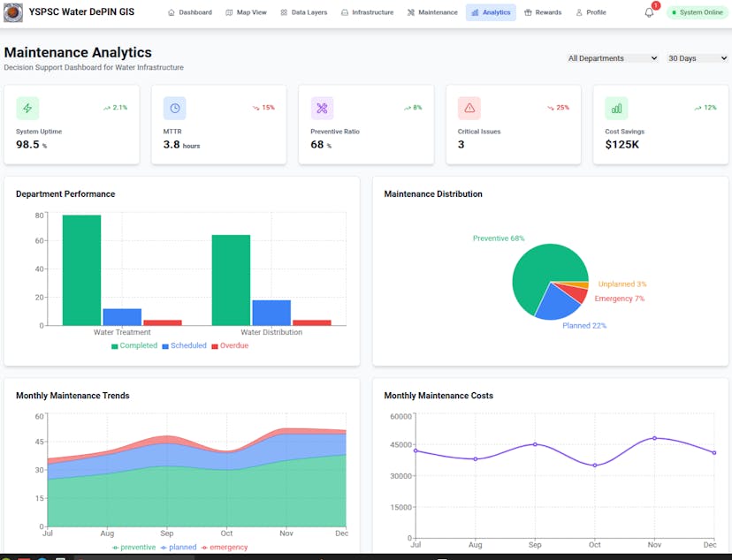Screen dimensions: 732x560
Task: Toggle the preventive series in Monthly Trends legend
Action: pos(133,548)
